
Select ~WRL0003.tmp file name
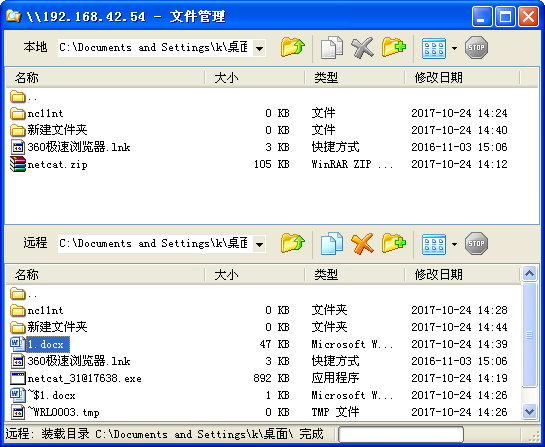click(64, 412)
